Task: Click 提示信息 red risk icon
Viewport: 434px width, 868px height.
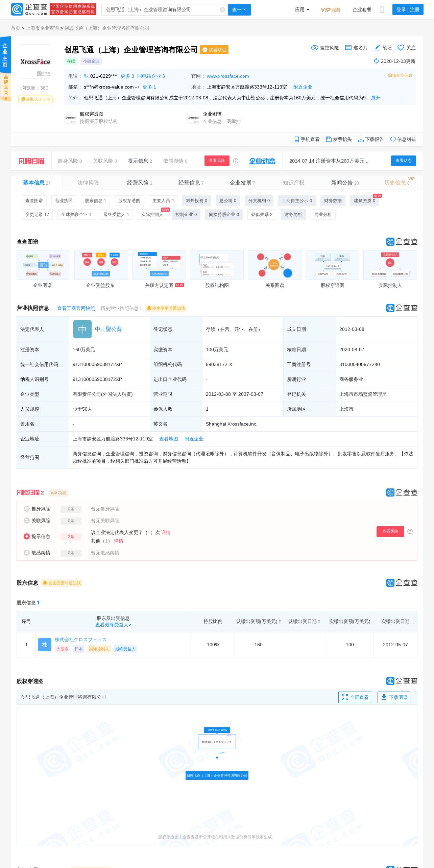Action: [27, 536]
